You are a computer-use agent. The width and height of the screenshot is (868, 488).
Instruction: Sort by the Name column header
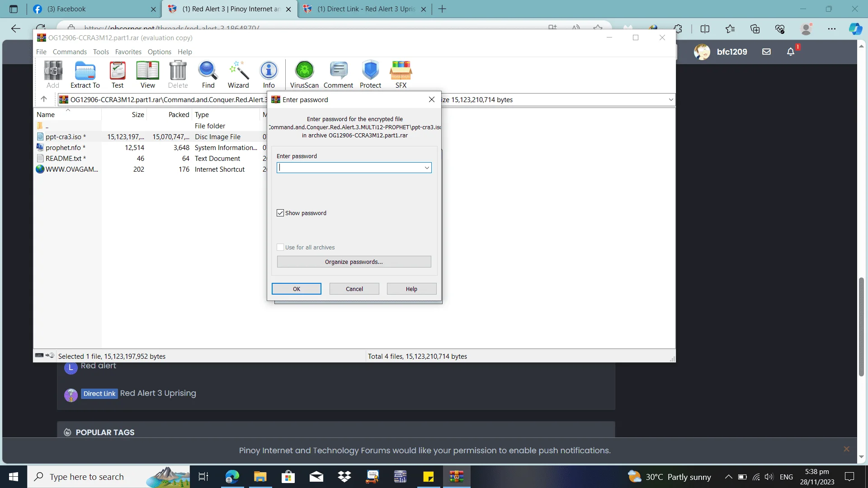[x=68, y=114]
